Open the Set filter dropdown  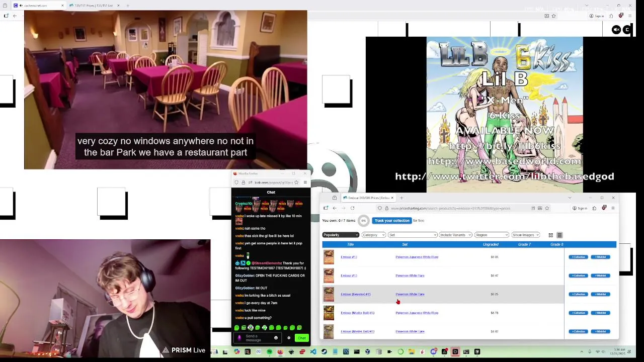[x=413, y=235]
